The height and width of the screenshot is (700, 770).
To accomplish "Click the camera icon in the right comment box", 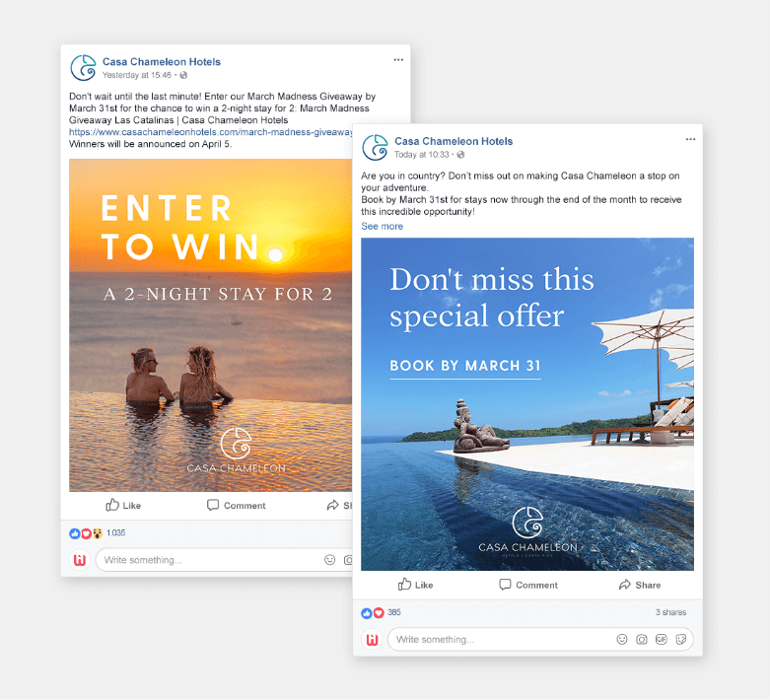I will 642,639.
